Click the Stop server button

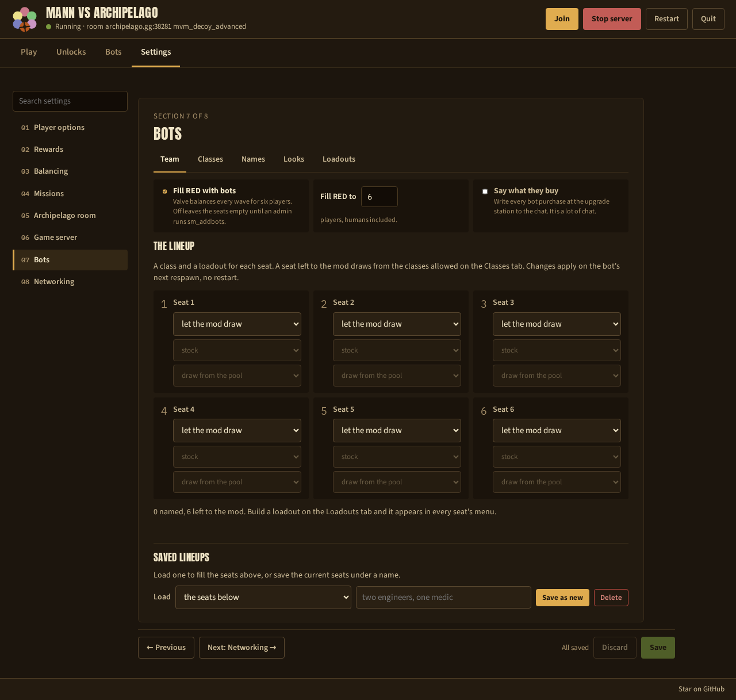click(x=612, y=19)
